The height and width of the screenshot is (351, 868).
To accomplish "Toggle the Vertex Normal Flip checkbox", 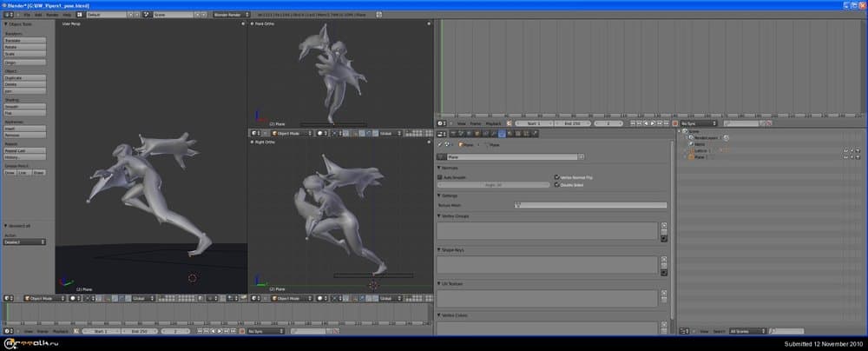I will point(556,176).
